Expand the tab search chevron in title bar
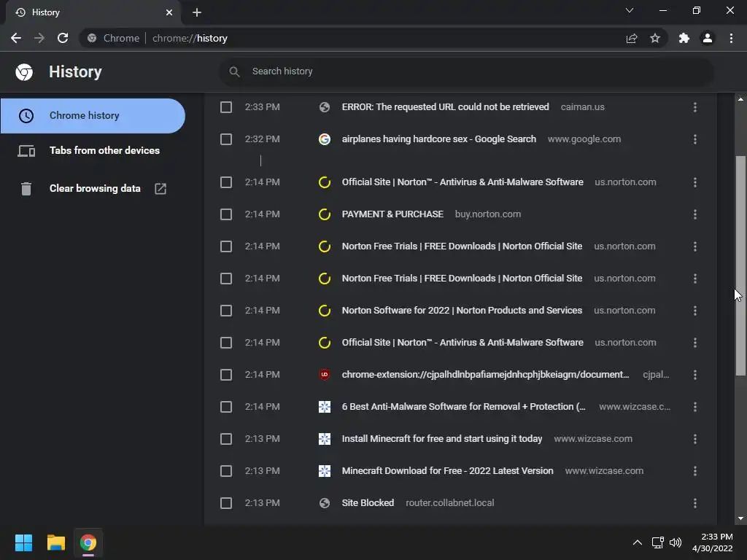 click(x=630, y=10)
